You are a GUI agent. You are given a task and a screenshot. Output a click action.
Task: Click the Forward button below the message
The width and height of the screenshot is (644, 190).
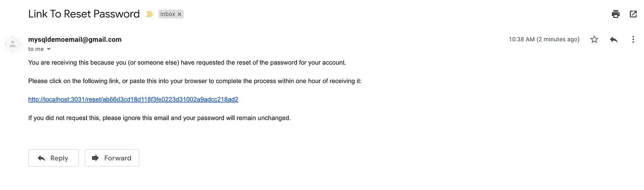click(x=112, y=158)
